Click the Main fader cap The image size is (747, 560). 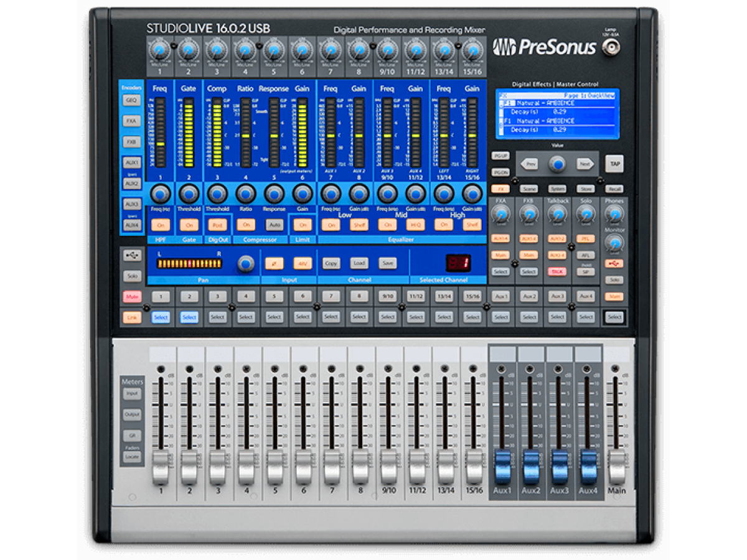616,468
